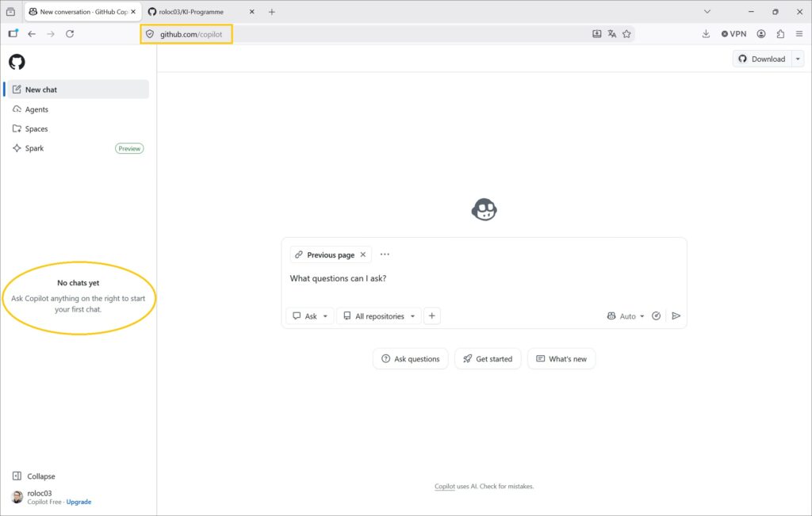Click the VPN button
This screenshot has height=516, width=812.
[733, 33]
